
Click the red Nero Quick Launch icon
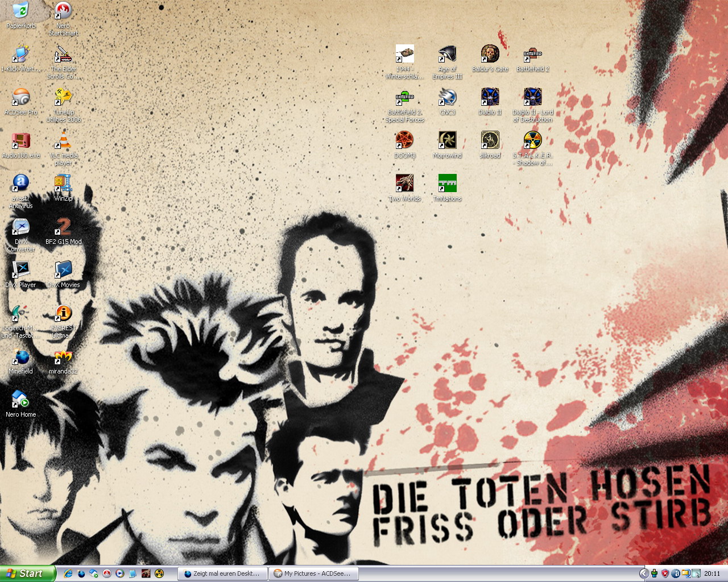[x=107, y=574]
